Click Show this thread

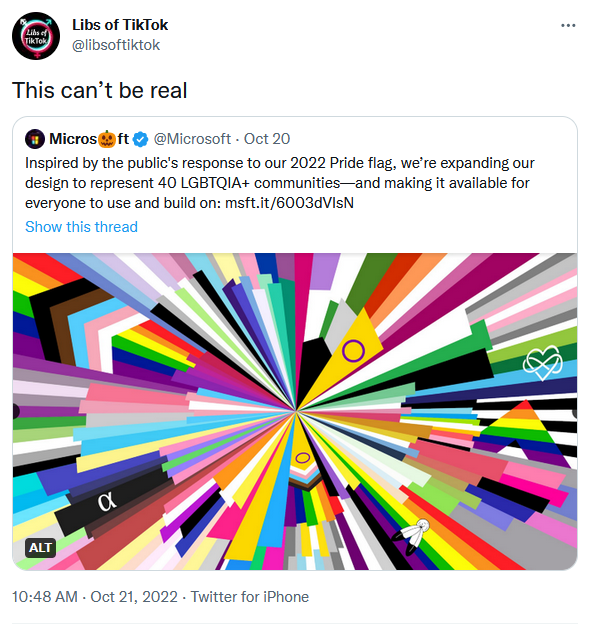[82, 227]
